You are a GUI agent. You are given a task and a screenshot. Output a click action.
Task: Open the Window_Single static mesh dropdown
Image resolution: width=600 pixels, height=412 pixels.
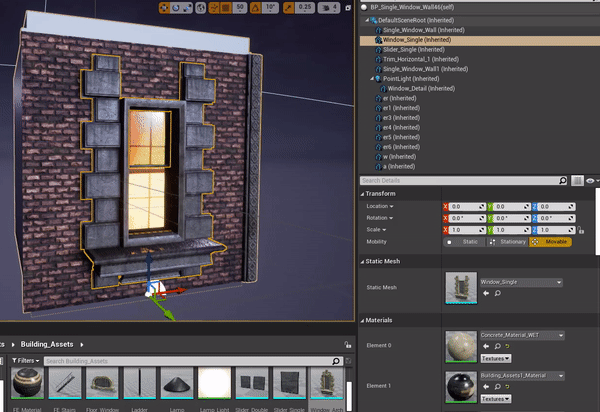point(521,282)
